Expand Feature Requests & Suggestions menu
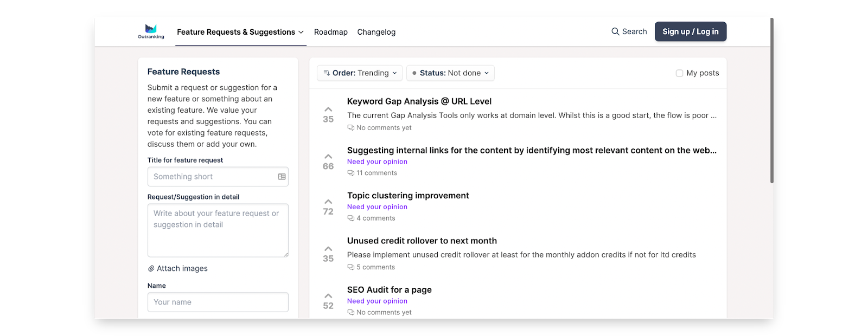The image size is (868, 336). tap(240, 32)
